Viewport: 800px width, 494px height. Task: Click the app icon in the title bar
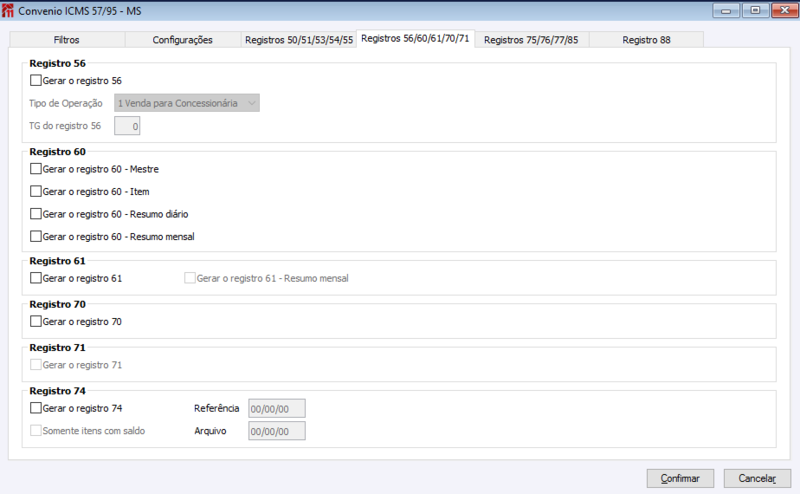pyautogui.click(x=8, y=11)
